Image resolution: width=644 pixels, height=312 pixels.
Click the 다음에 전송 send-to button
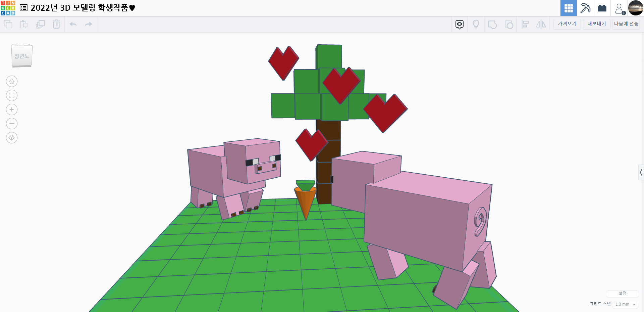(626, 24)
